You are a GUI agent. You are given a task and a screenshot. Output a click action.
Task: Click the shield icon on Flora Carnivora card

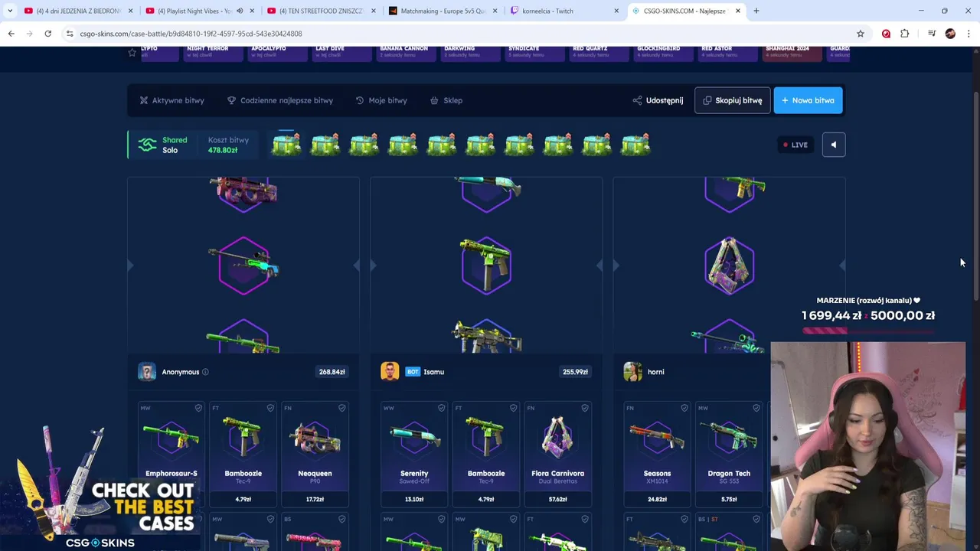pos(584,408)
